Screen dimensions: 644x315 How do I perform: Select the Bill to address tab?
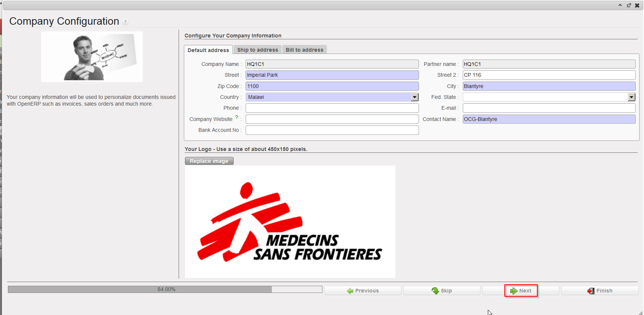tap(304, 50)
